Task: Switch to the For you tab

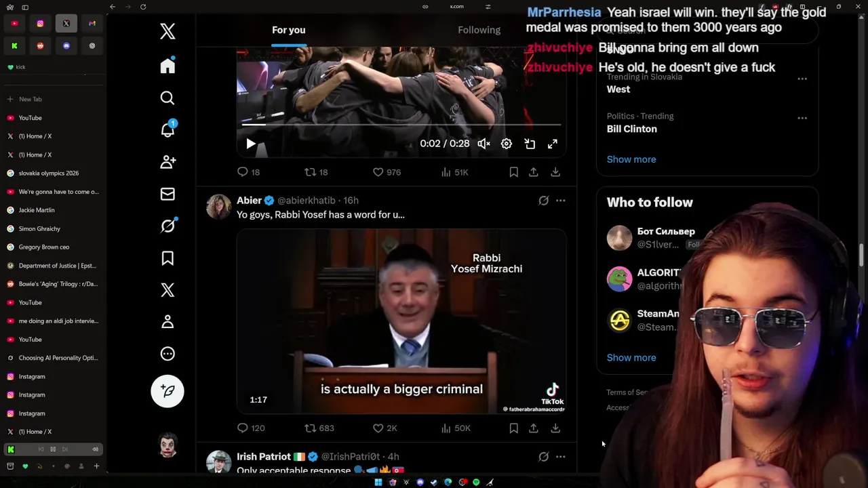Action: tap(289, 30)
